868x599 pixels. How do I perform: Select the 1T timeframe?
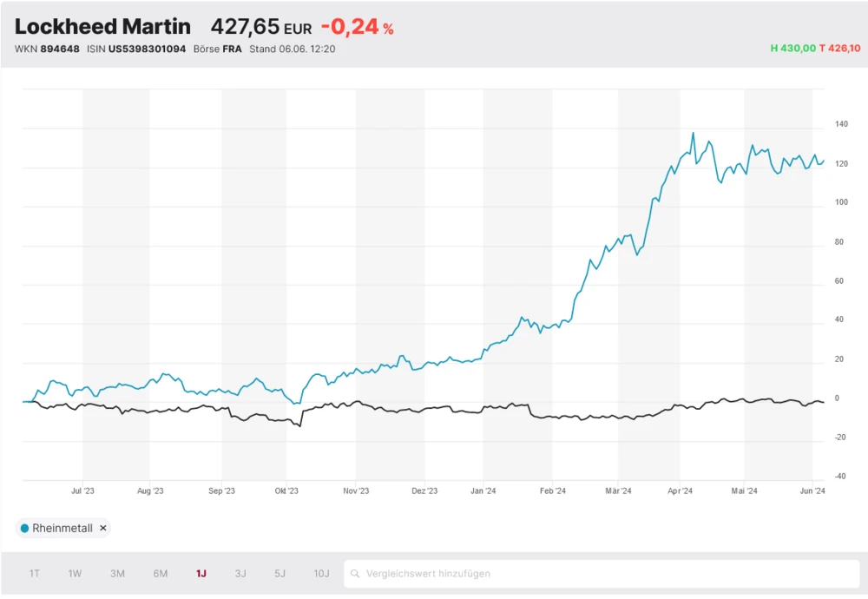(35, 573)
